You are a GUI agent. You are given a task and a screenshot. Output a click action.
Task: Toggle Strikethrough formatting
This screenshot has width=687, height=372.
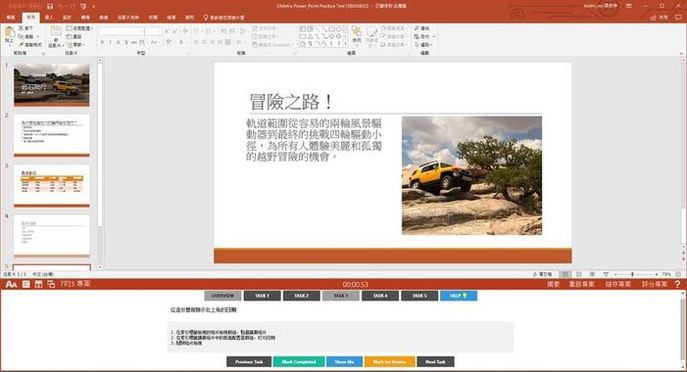(134, 43)
